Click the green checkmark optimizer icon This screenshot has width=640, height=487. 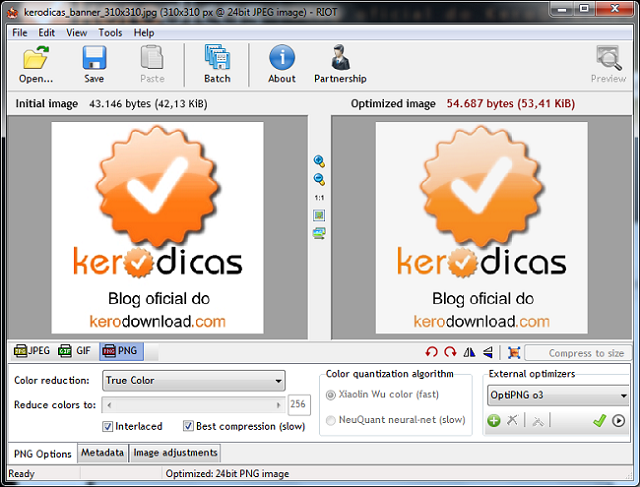(599, 420)
